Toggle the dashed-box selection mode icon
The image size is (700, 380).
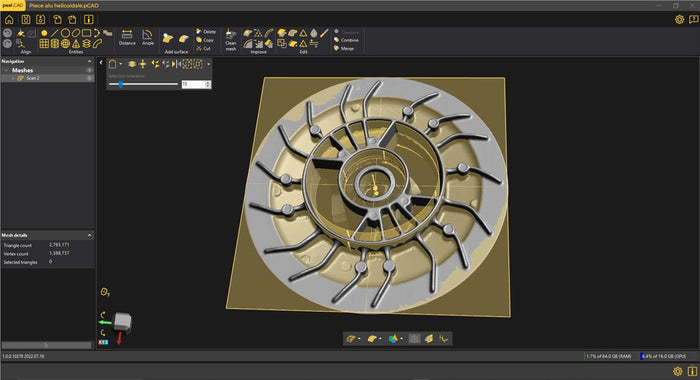[x=187, y=64]
